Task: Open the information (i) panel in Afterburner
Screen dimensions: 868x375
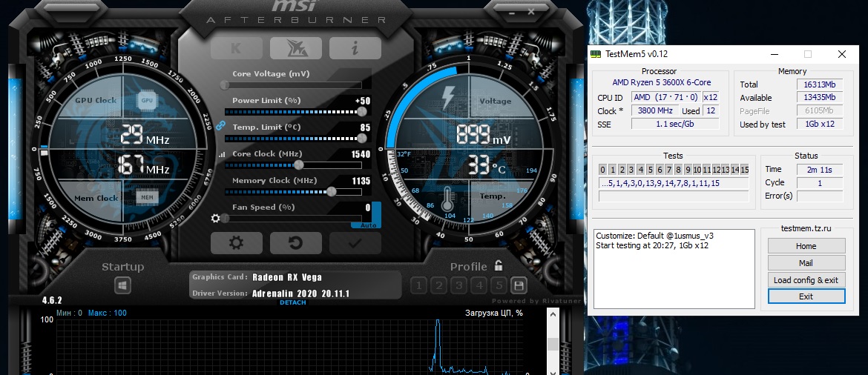Action: pyautogui.click(x=355, y=48)
